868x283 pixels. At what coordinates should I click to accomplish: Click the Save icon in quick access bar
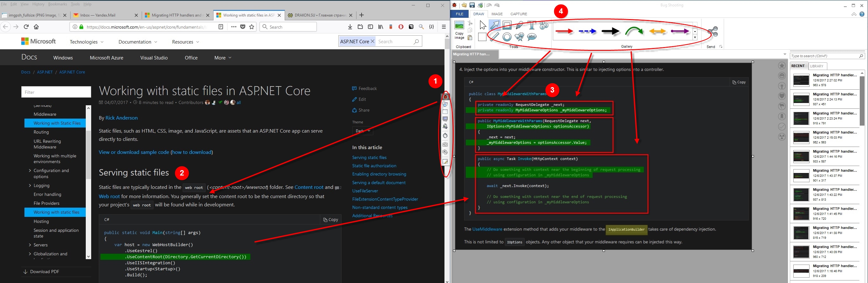tap(472, 5)
